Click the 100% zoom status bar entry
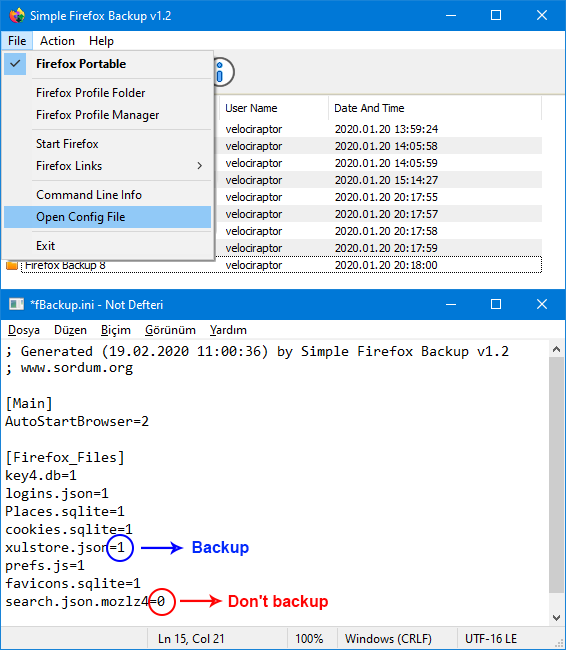 click(x=309, y=639)
